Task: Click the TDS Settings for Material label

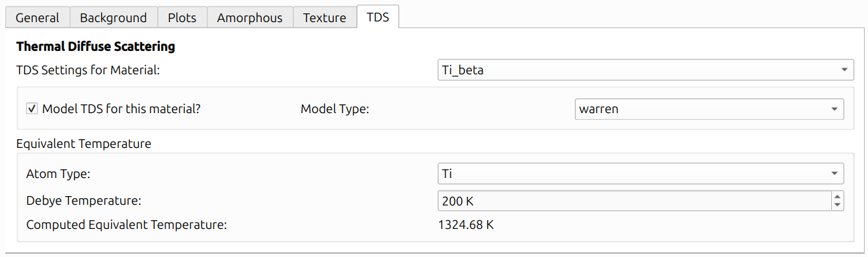Action: coord(88,70)
